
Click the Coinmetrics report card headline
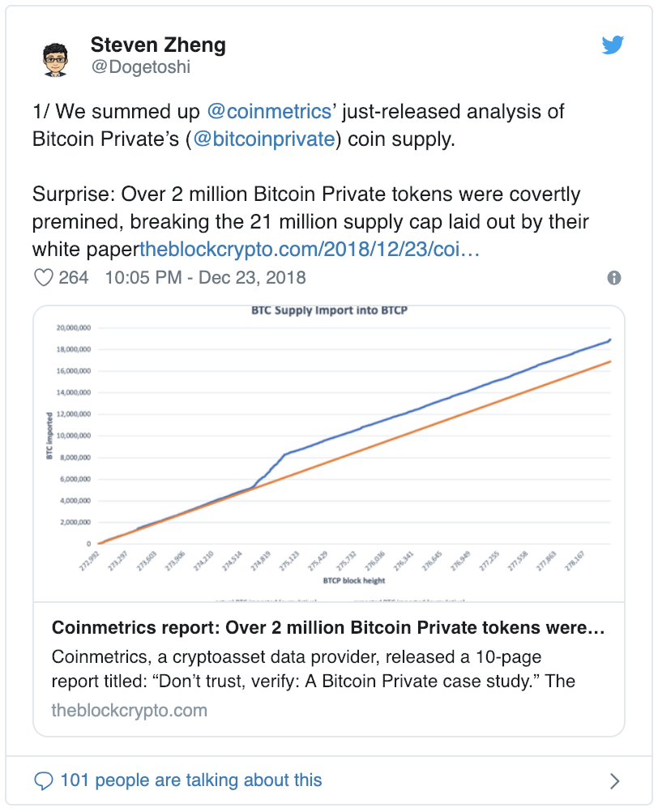pos(328,628)
